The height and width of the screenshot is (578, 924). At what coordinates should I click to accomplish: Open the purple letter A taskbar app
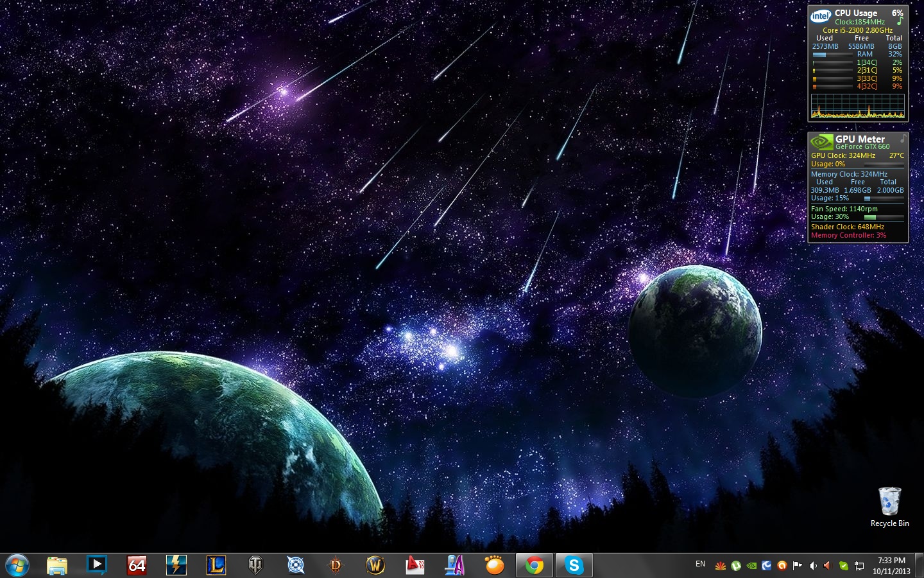(455, 566)
